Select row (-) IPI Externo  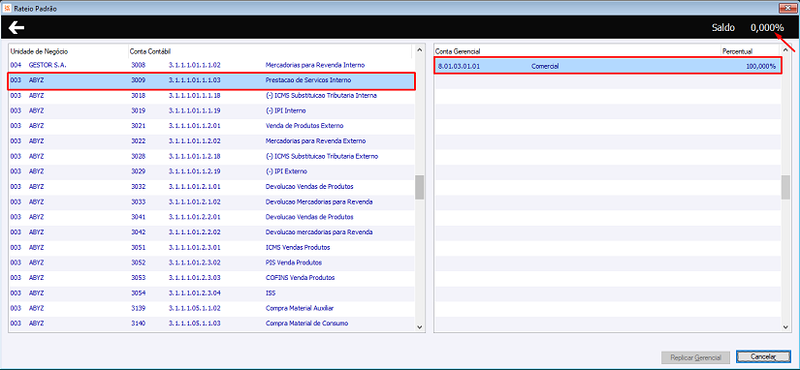point(211,171)
